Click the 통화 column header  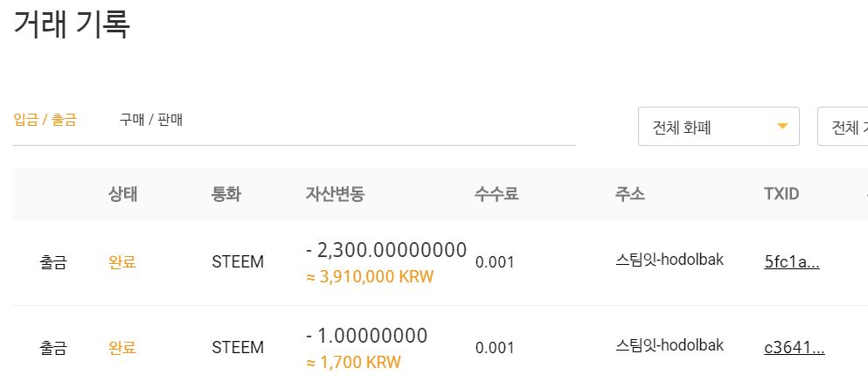[226, 194]
